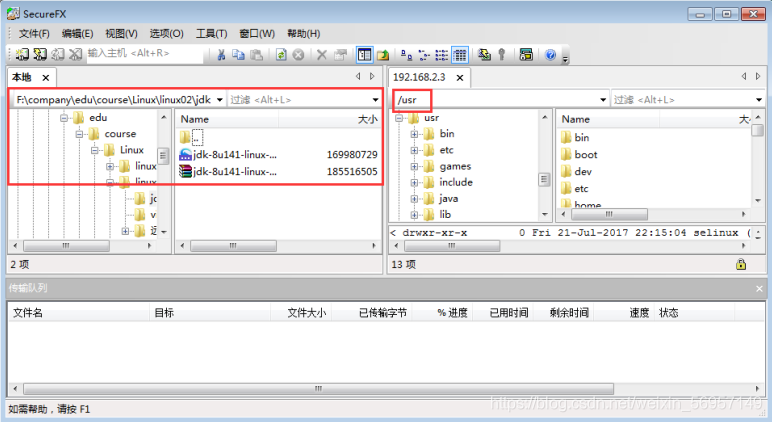The image size is (772, 422).
Task: Click the Connect toolbar icon
Action: [22, 54]
